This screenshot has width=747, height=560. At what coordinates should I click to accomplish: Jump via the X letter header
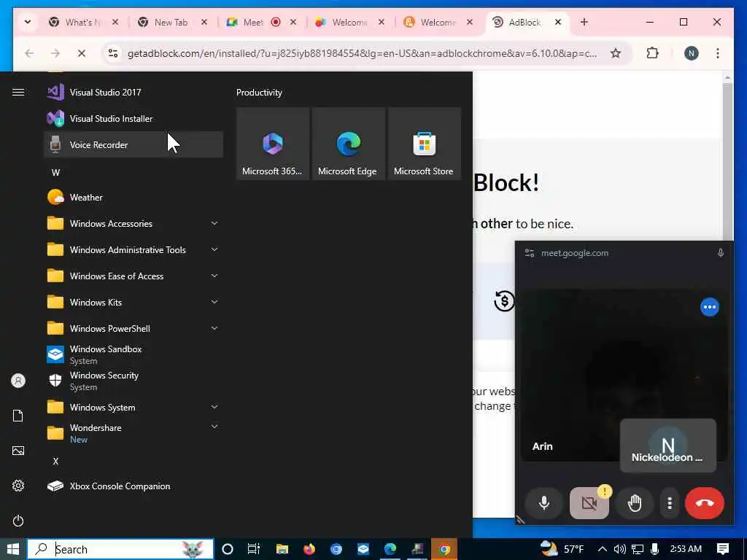(55, 461)
